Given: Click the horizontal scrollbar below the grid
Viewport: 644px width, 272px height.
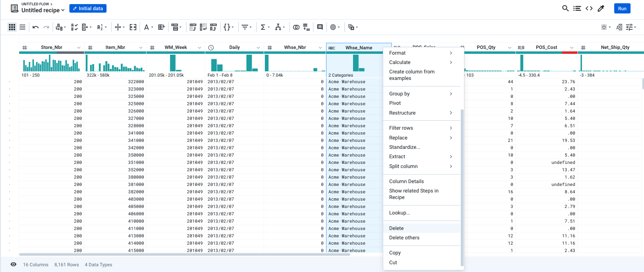Looking at the screenshot, I should point(184,254).
